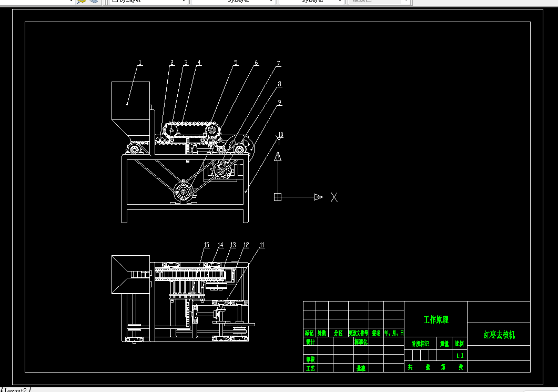Viewport: 558px width, 392px height.
Task: Select part callout number 15 in the top view
Action: (x=206, y=245)
